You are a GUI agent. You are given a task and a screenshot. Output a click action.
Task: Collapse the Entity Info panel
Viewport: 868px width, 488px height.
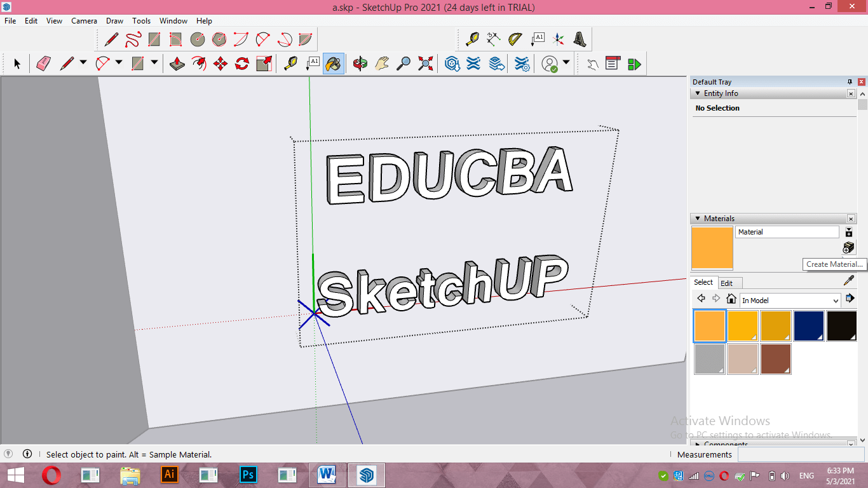point(698,93)
